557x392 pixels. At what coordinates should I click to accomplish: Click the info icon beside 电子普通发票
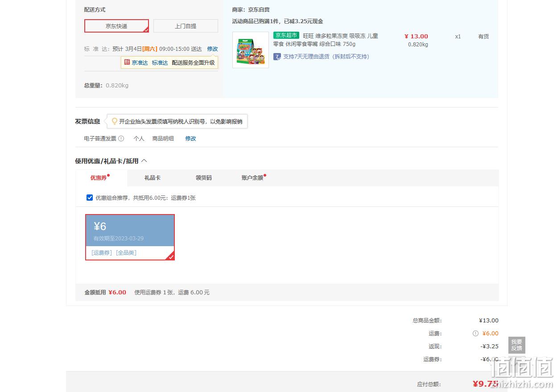[x=121, y=139]
